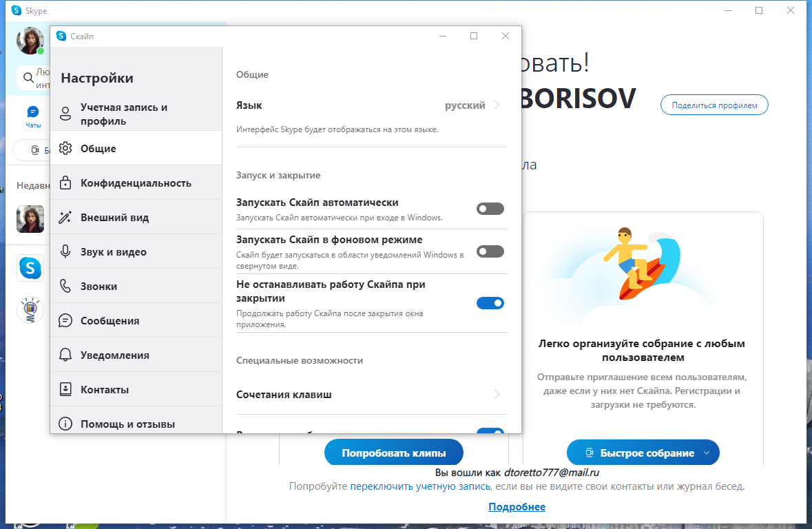The width and height of the screenshot is (812, 529).
Task: Open the Подробнее link
Action: pyautogui.click(x=517, y=507)
